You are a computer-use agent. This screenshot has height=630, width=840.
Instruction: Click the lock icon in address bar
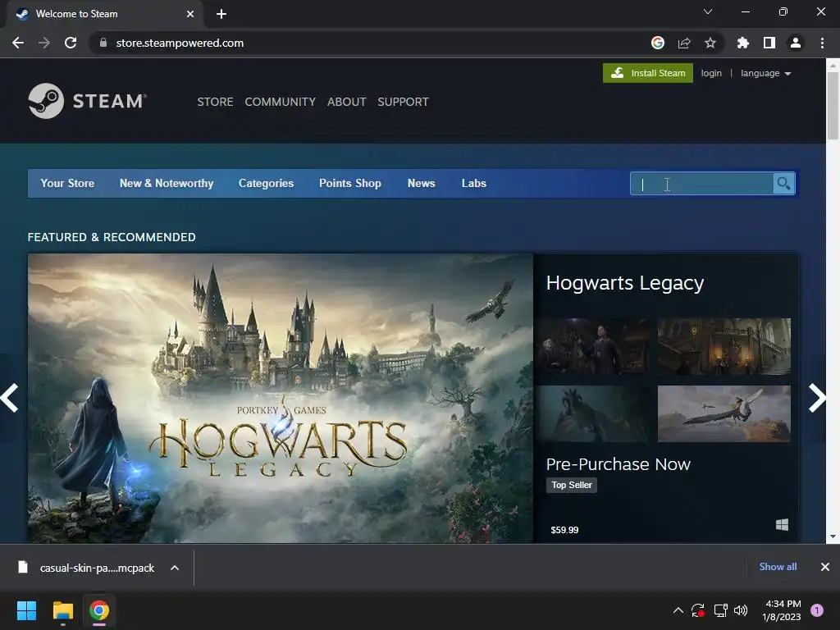103,43
